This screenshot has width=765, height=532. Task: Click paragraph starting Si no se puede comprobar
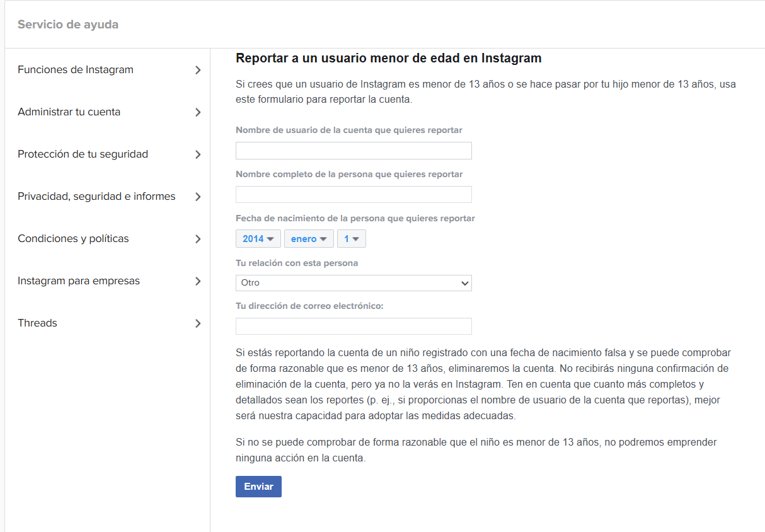pyautogui.click(x=476, y=451)
